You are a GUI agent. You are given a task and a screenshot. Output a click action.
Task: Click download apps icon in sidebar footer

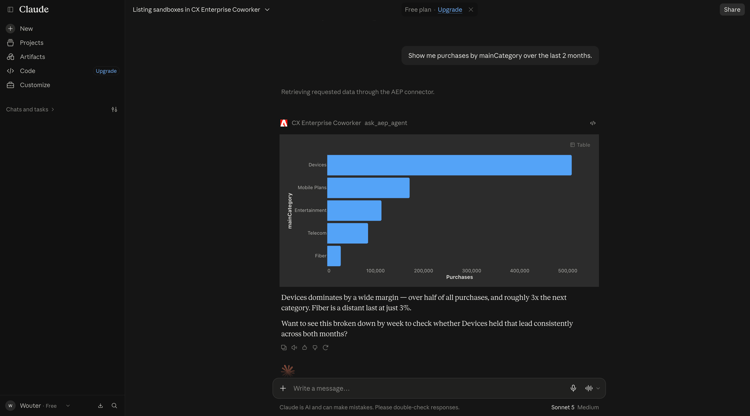[100, 405]
